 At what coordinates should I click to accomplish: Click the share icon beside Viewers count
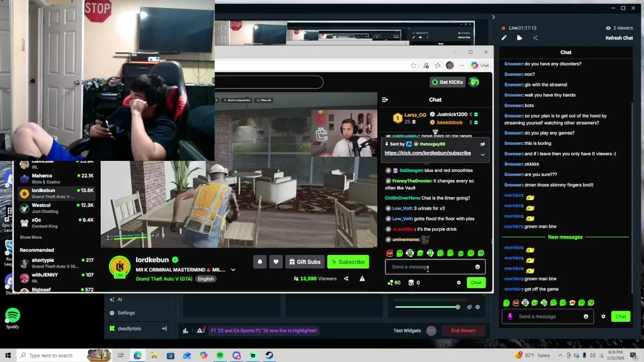(346, 279)
